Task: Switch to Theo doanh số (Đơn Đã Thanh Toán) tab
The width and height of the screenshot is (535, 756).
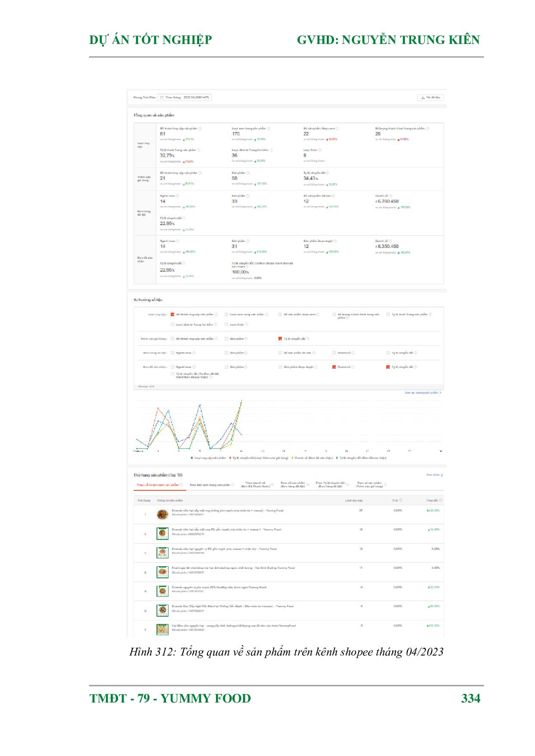Action: (257, 485)
